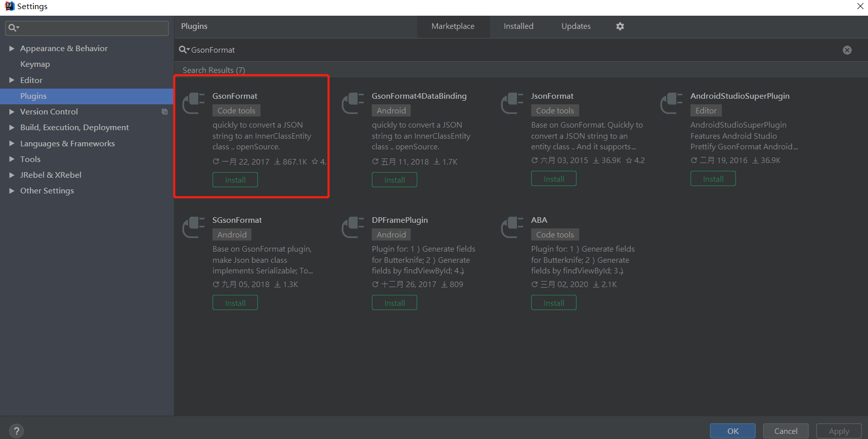Click the Android tag under GsonFormat4DataBinding
The width and height of the screenshot is (868, 439).
(x=391, y=110)
